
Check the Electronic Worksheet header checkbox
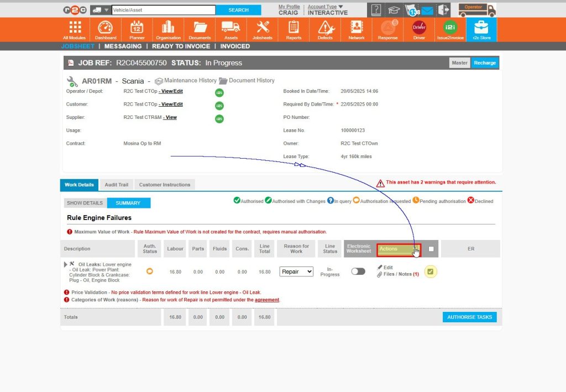430,249
